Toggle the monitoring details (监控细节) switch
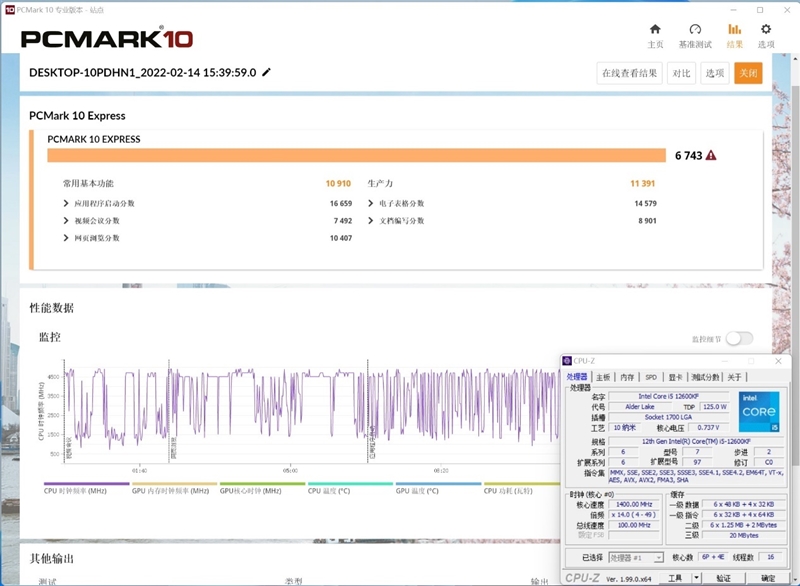 coord(739,338)
